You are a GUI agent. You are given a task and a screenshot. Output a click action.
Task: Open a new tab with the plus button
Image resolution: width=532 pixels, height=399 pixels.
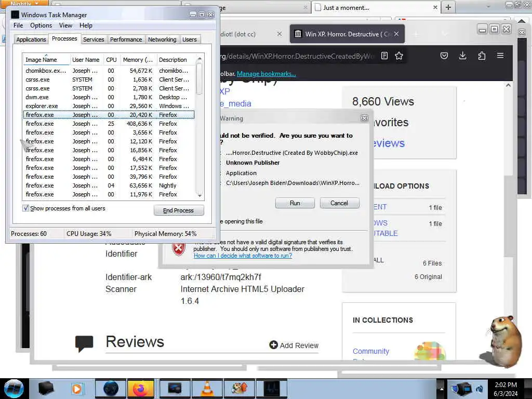click(448, 7)
